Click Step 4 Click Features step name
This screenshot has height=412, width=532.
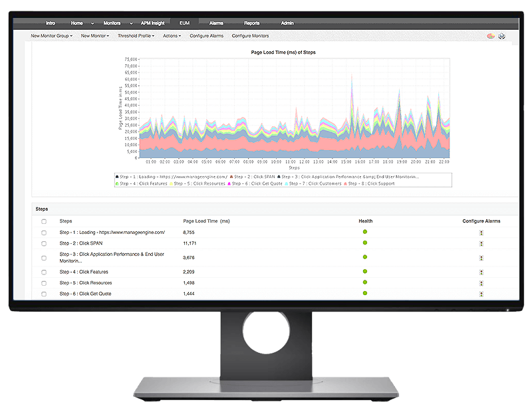pyautogui.click(x=84, y=272)
